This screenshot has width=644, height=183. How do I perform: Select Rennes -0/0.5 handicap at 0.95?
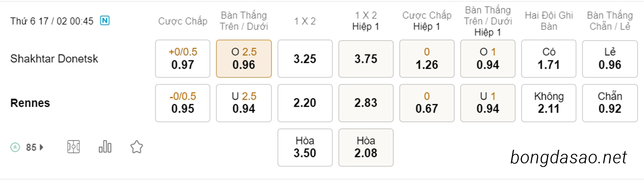pyautogui.click(x=183, y=103)
